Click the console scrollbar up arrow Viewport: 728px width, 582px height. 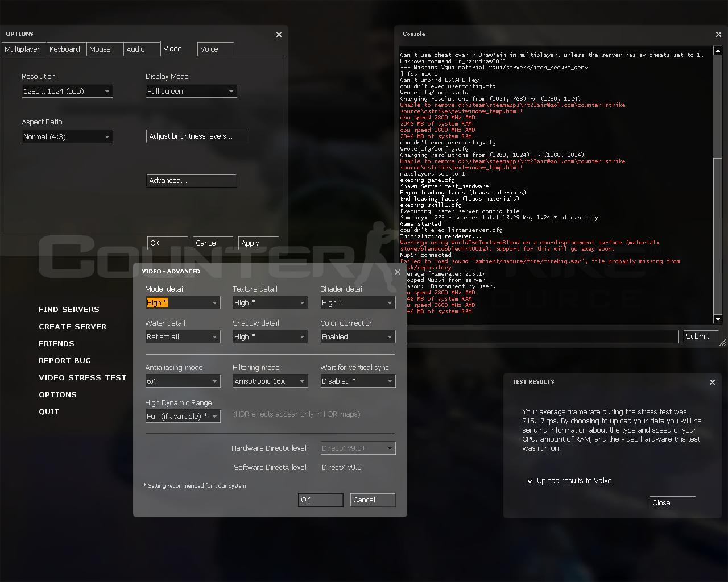(718, 51)
